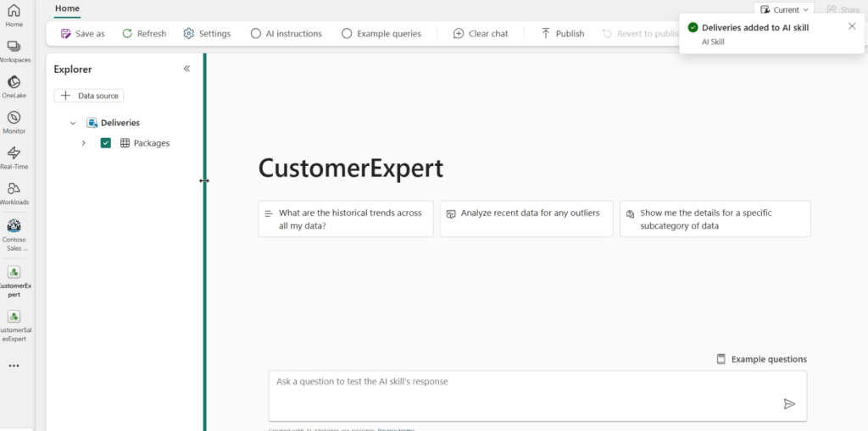Collapse the Explorer panel
This screenshot has height=431, width=868.
(x=186, y=69)
